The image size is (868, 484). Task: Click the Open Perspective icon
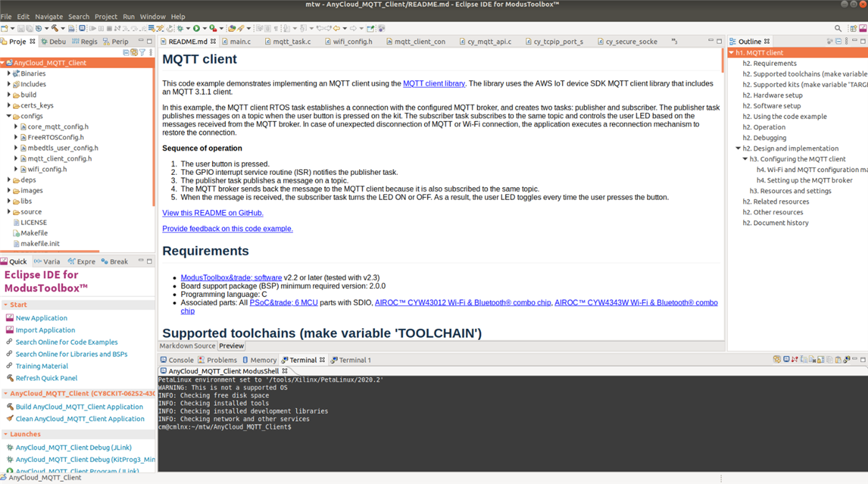(853, 29)
